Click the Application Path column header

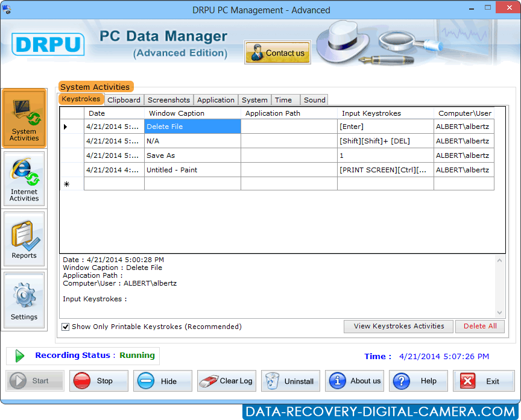point(289,113)
